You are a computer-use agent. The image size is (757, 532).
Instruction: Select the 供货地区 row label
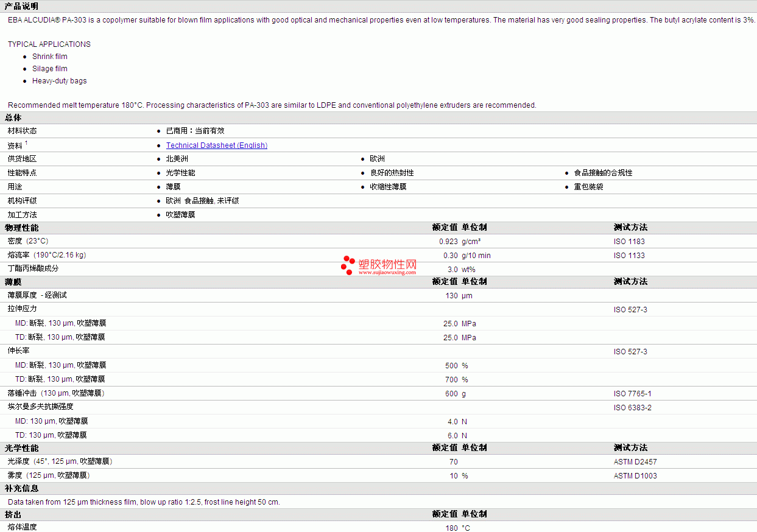coord(22,159)
